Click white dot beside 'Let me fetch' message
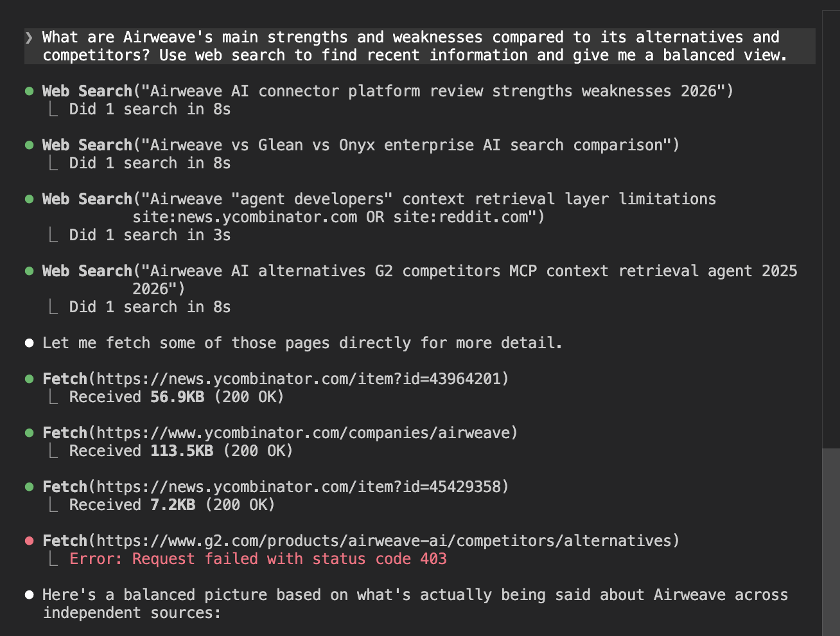This screenshot has height=636, width=840. pos(29,343)
